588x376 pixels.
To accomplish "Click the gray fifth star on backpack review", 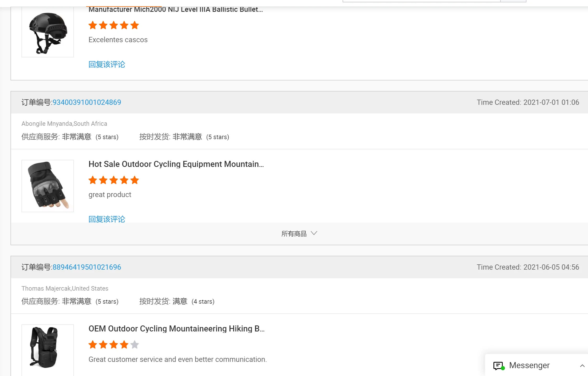I will coord(135,345).
